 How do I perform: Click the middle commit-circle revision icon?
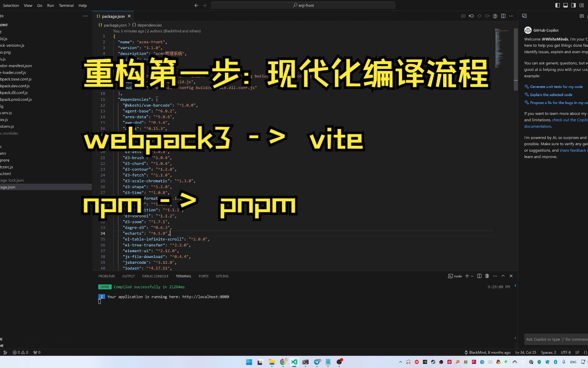479,16
